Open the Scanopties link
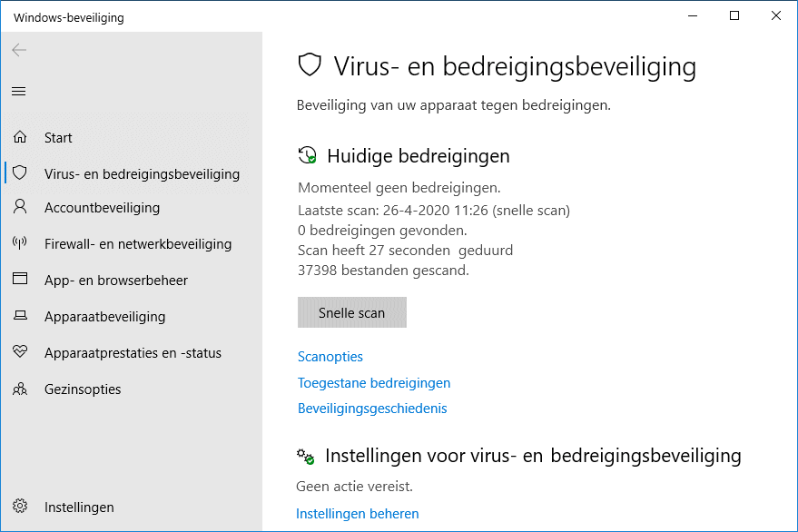Image resolution: width=798 pixels, height=532 pixels. [330, 357]
